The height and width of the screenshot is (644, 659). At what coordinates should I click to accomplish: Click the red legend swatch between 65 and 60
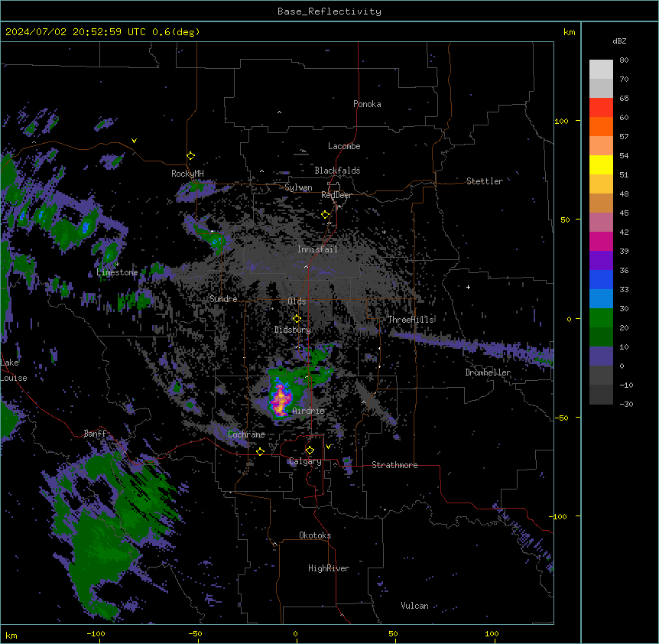click(601, 107)
